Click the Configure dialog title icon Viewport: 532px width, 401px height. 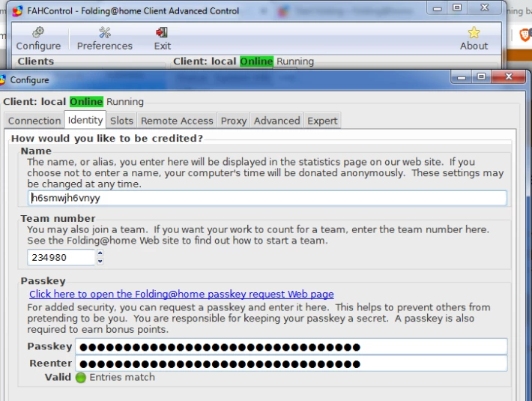[x=3, y=80]
